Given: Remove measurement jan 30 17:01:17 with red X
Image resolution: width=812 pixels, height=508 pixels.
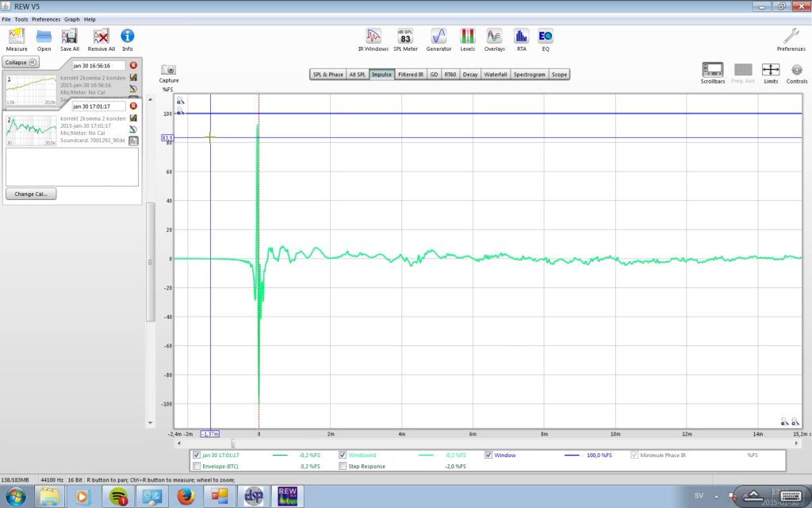Looking at the screenshot, I should [133, 106].
